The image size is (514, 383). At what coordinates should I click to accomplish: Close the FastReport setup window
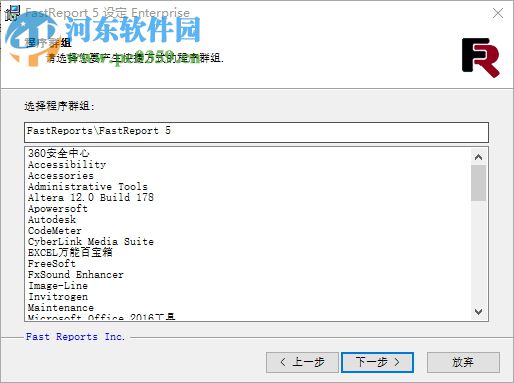click(498, 13)
